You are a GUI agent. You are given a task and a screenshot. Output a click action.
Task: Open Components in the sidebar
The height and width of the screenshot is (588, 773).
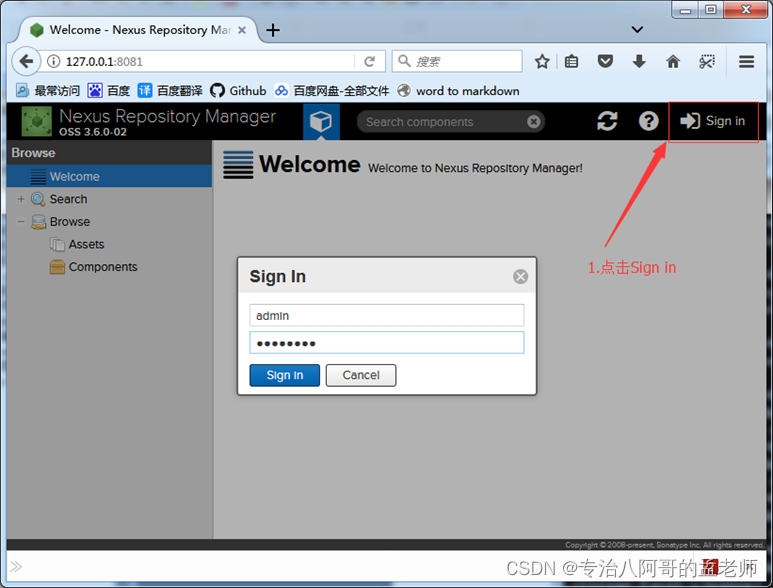tap(103, 267)
